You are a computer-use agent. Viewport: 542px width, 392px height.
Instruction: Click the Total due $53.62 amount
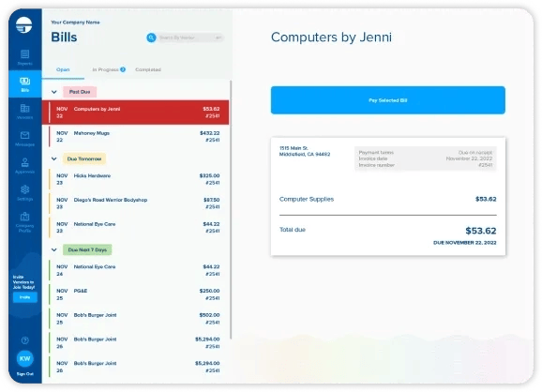click(x=481, y=231)
